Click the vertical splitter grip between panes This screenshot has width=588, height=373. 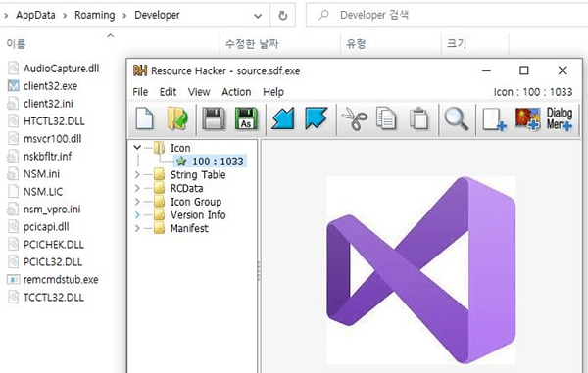pos(259,271)
